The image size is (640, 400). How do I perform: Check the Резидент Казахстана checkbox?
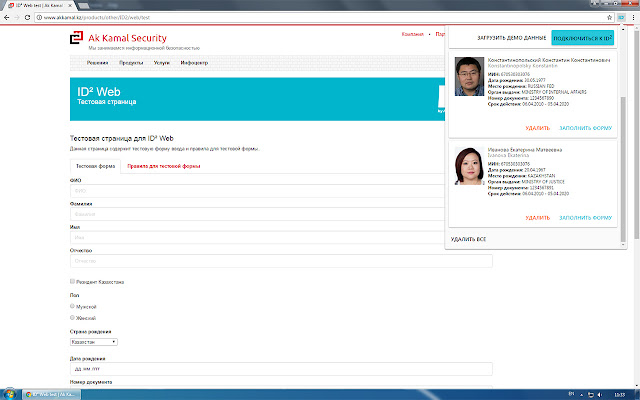[x=73, y=282]
